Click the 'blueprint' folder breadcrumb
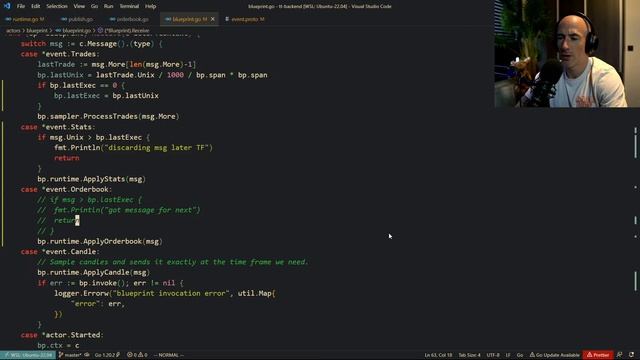 point(37,31)
